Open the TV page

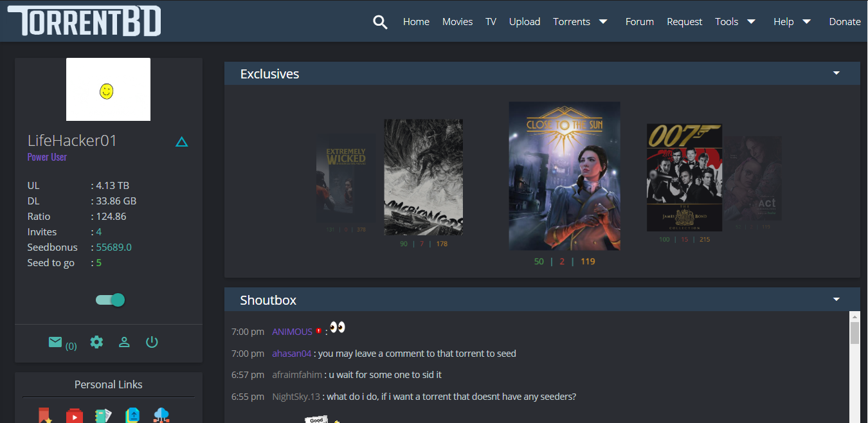point(491,21)
